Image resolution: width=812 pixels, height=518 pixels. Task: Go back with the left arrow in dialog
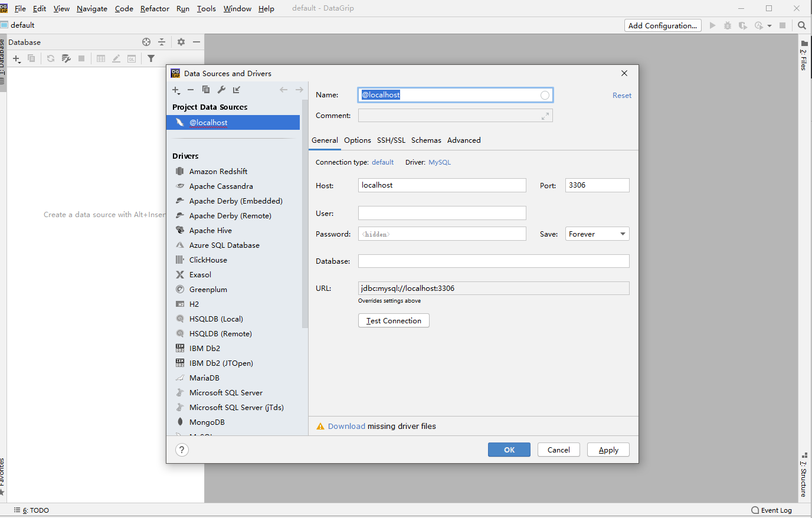283,90
